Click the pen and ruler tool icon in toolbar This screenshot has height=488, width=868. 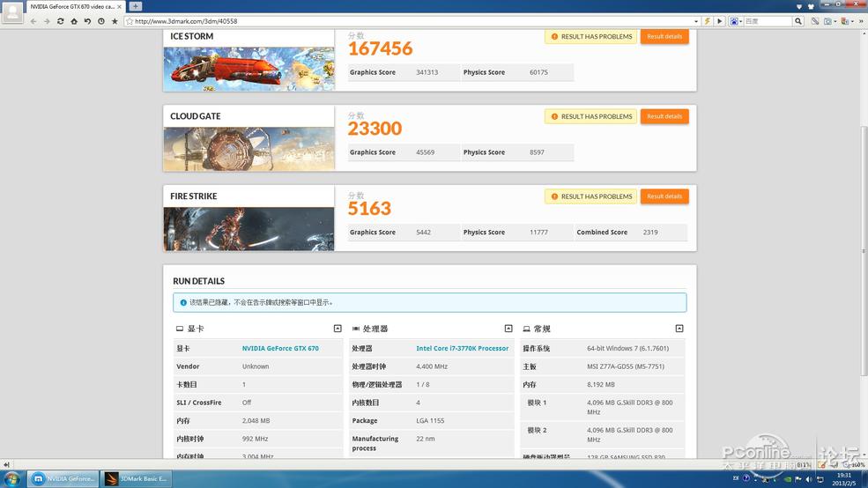point(815,21)
